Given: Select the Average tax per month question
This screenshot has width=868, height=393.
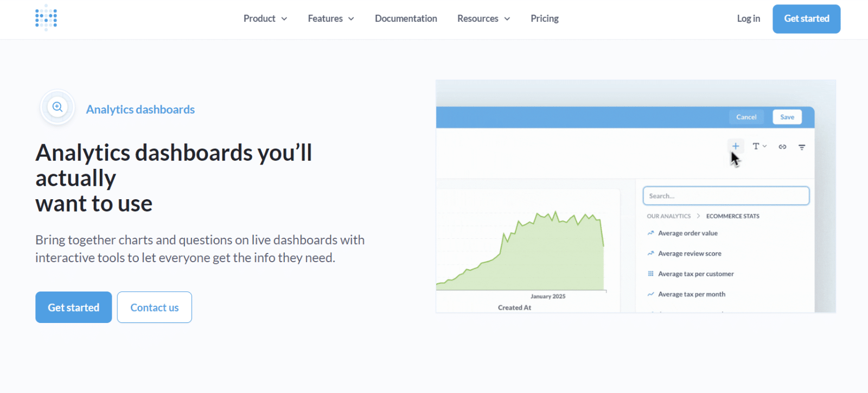Looking at the screenshot, I should [x=692, y=294].
